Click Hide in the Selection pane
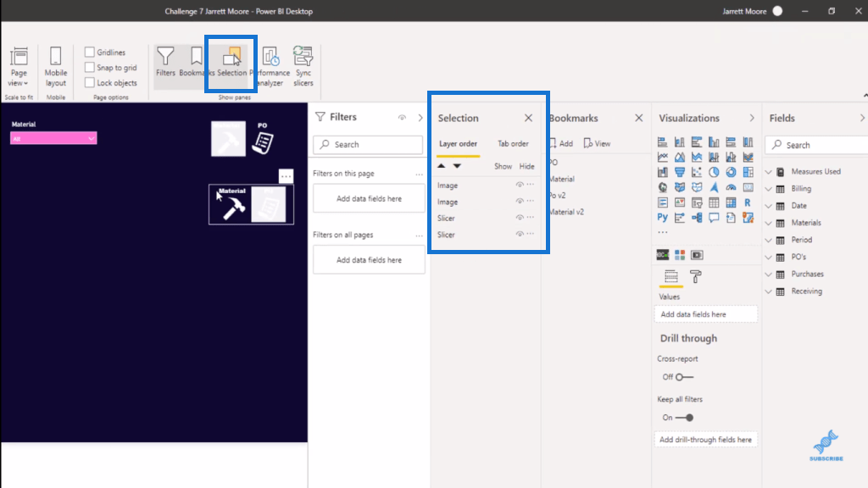 526,167
